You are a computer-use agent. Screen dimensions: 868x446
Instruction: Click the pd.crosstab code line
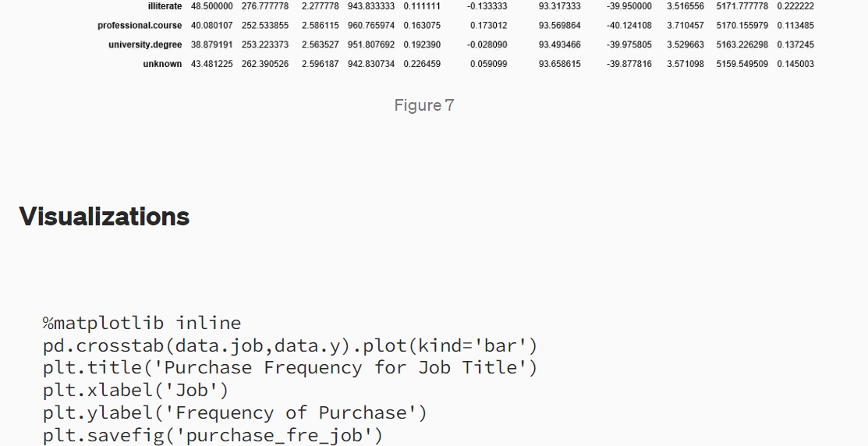click(290, 345)
